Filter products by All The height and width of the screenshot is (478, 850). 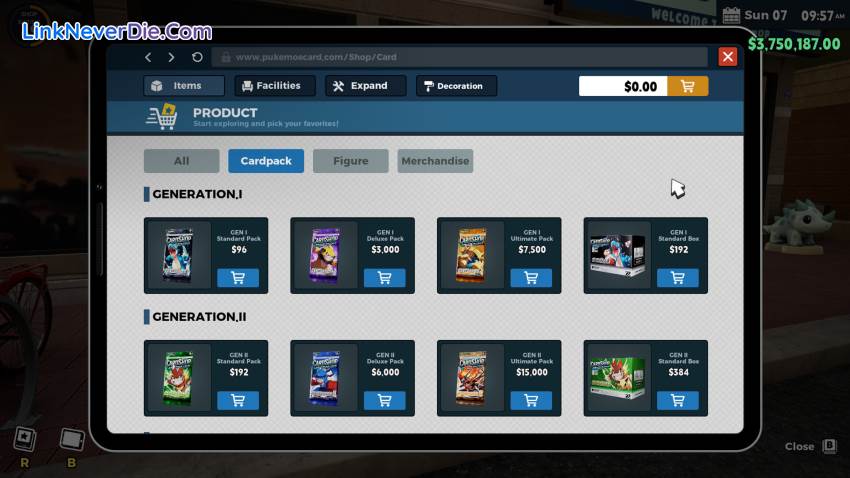click(181, 161)
